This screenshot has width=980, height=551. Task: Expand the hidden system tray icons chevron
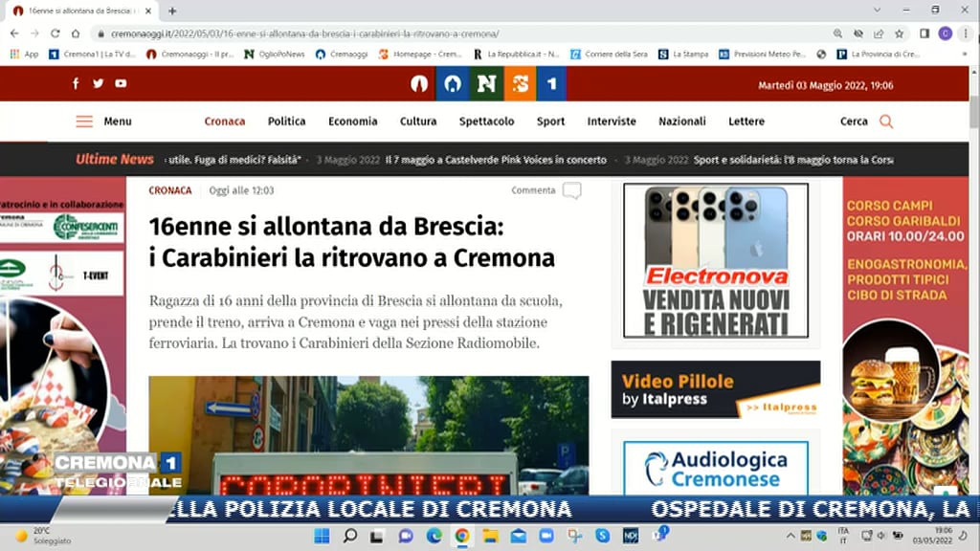click(791, 536)
